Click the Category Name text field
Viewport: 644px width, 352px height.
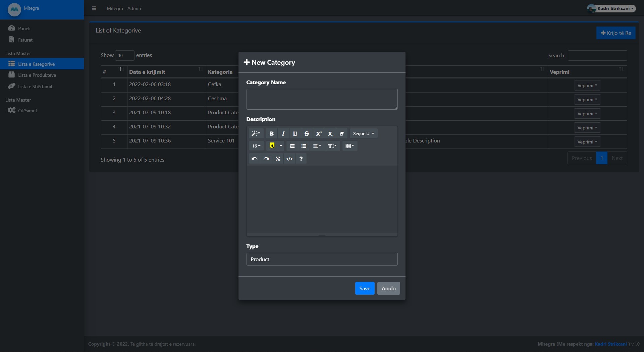click(x=322, y=99)
